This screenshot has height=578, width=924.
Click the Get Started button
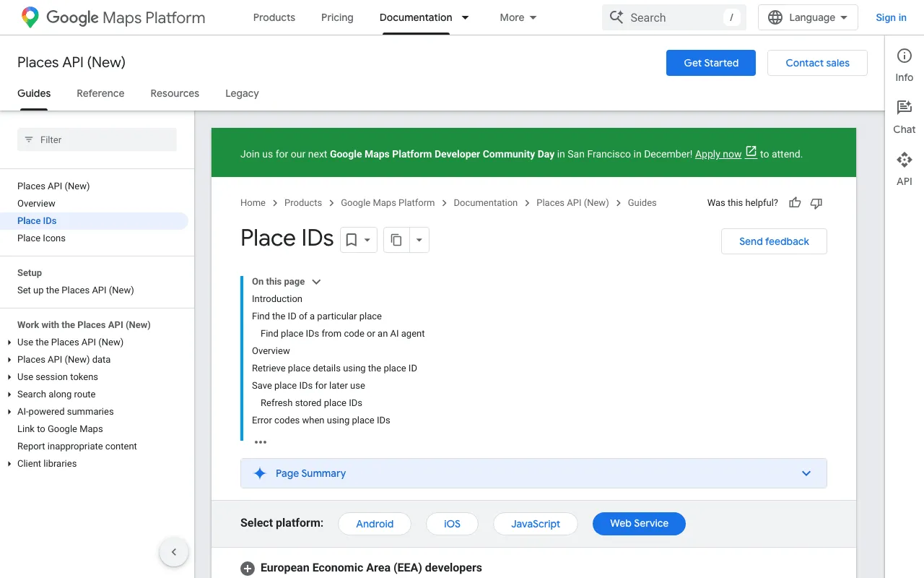tap(711, 63)
